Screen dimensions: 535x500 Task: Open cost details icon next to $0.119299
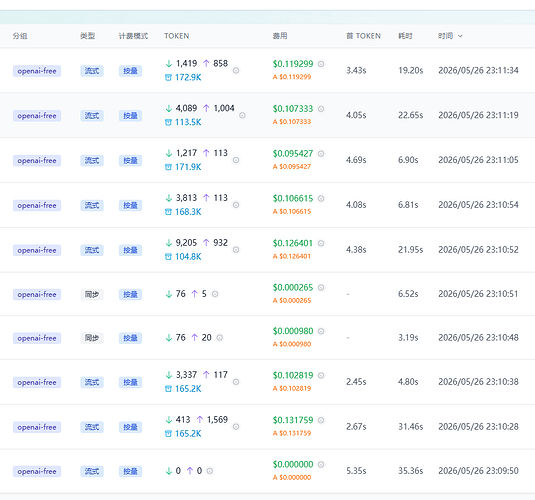coord(321,64)
